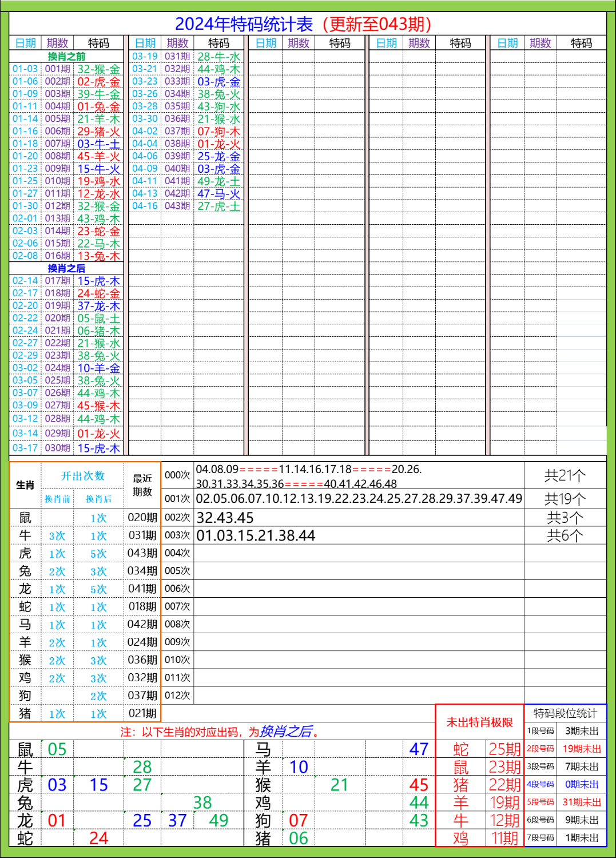Select the 换肖之前 section header
This screenshot has width=616, height=858.
(x=66, y=55)
